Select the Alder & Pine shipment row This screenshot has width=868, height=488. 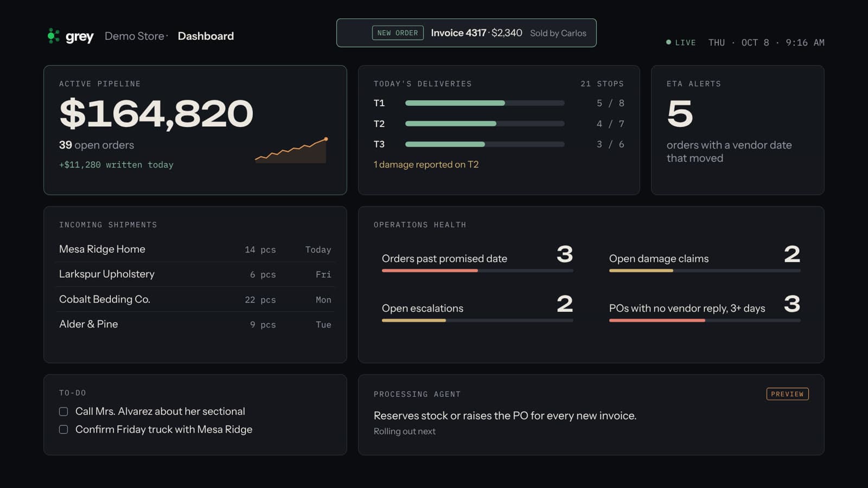(x=195, y=324)
